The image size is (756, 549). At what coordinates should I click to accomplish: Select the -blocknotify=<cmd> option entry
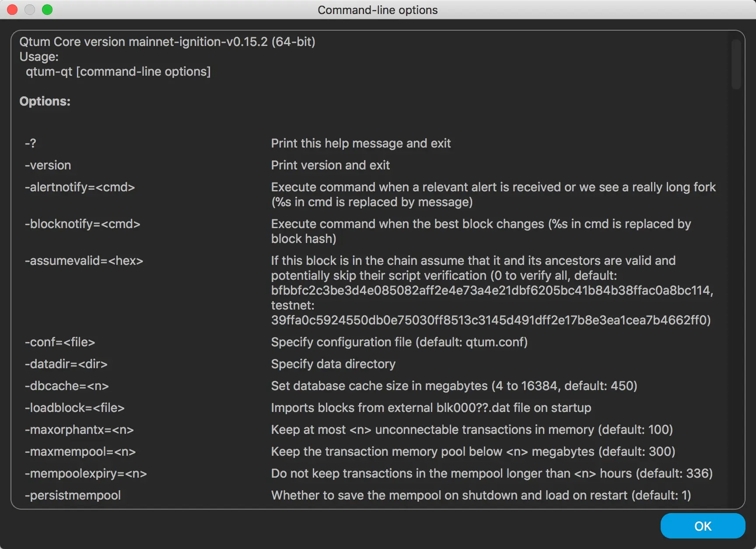pos(83,224)
